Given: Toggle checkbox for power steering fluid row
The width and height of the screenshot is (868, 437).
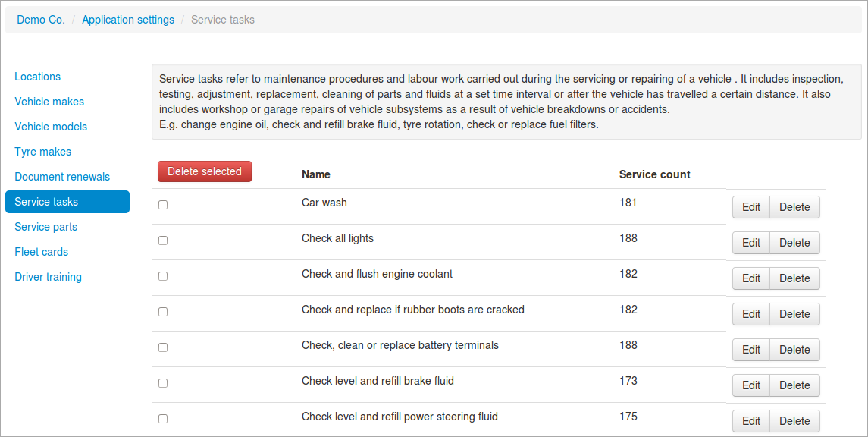Looking at the screenshot, I should [163, 419].
